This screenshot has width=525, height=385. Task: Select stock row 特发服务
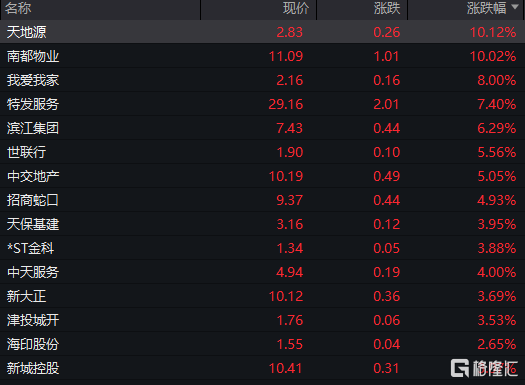(x=262, y=104)
